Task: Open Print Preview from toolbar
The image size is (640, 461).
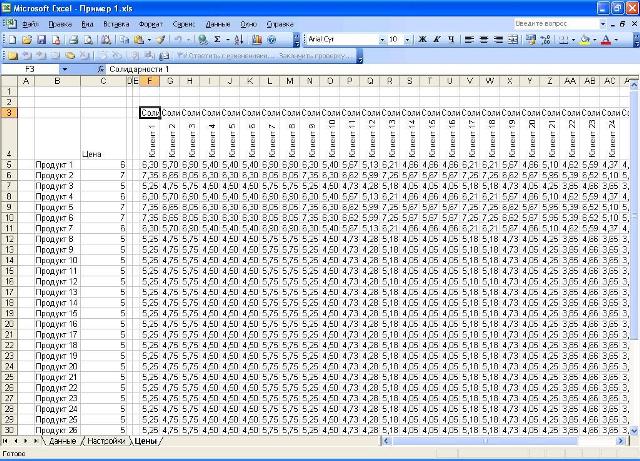Action: point(88,40)
